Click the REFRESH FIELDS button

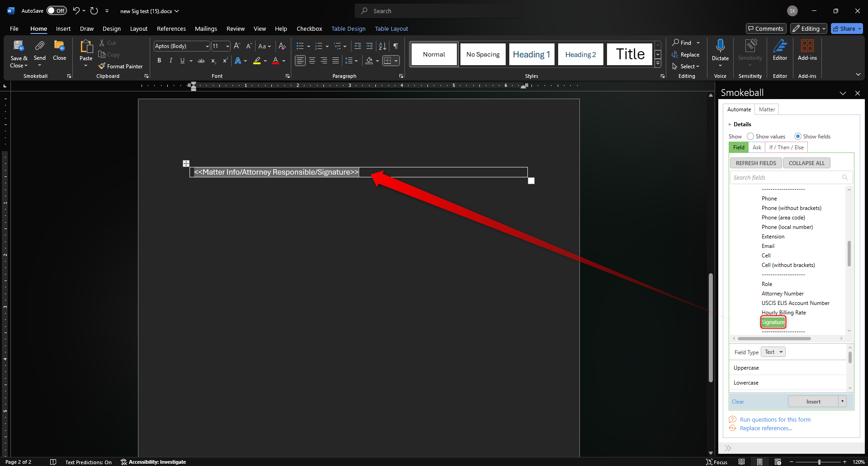[755, 163]
